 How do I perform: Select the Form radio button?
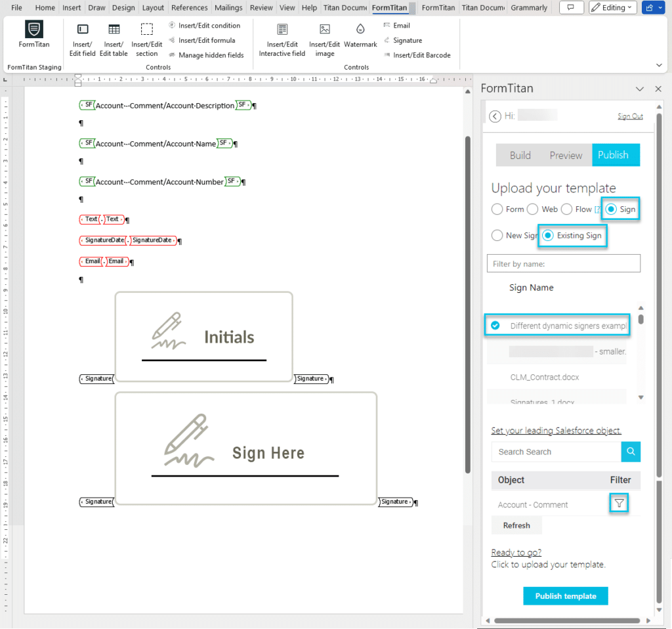click(498, 209)
